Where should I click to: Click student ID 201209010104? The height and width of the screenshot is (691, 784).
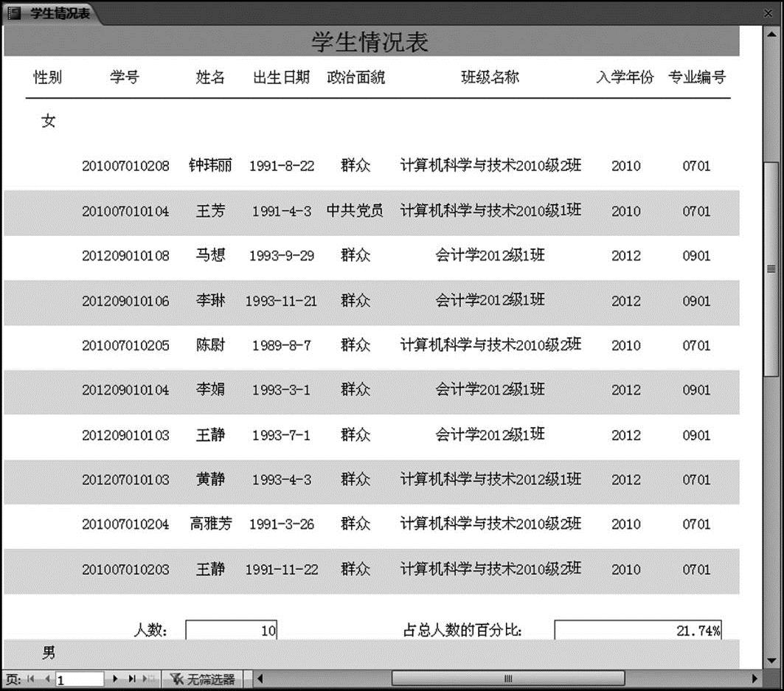[x=125, y=390]
